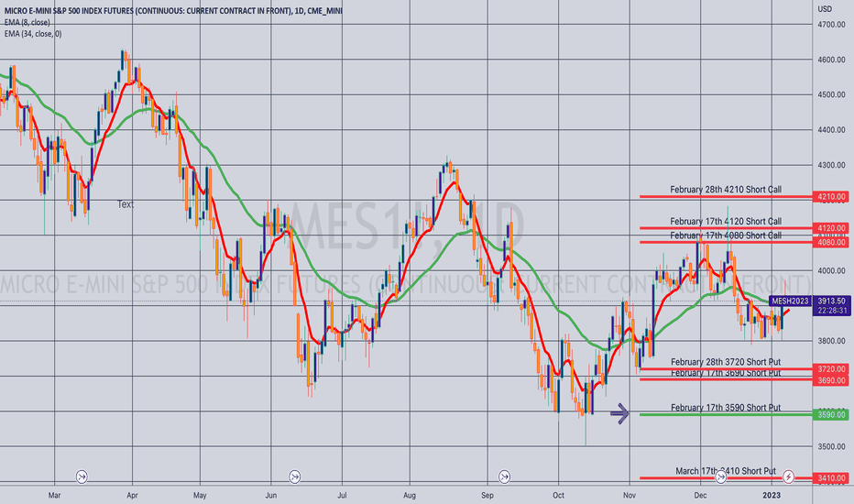The height and width of the screenshot is (504, 854).
Task: Click the current price 3913.50 tag
Action: (x=831, y=301)
